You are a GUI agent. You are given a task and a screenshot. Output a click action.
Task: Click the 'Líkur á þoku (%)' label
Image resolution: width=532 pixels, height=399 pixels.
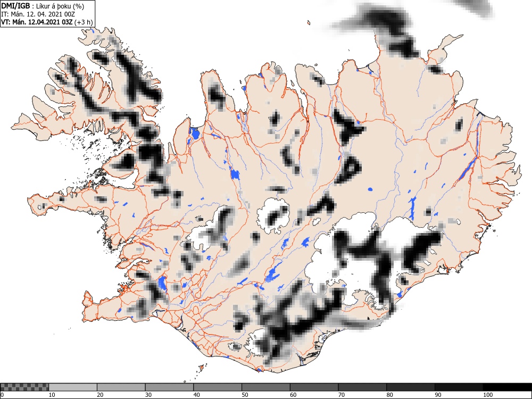click(x=60, y=6)
